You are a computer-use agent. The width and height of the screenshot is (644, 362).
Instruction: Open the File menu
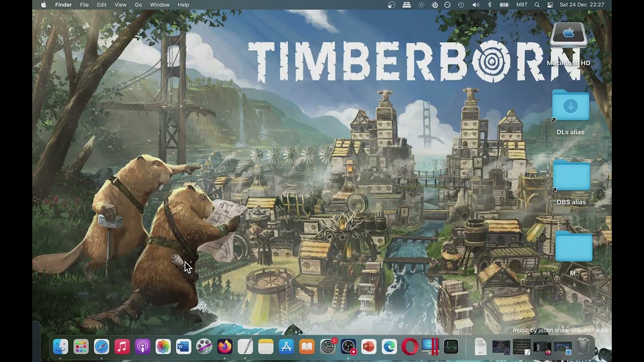[x=85, y=5]
